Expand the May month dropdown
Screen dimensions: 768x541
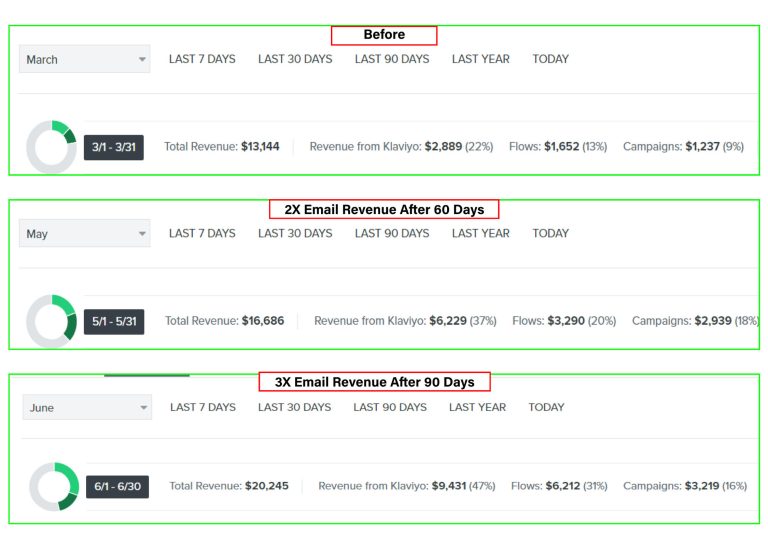pos(84,234)
